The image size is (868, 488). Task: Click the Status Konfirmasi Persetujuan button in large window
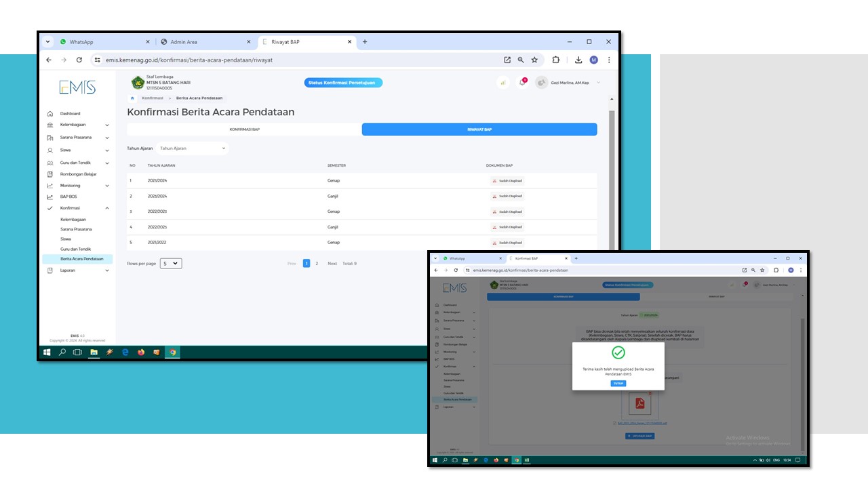pos(343,83)
